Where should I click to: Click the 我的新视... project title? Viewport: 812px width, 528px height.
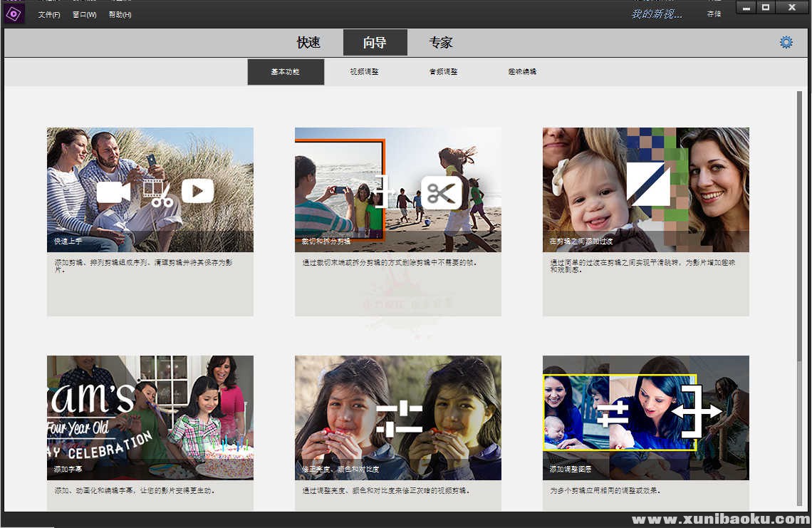[657, 14]
